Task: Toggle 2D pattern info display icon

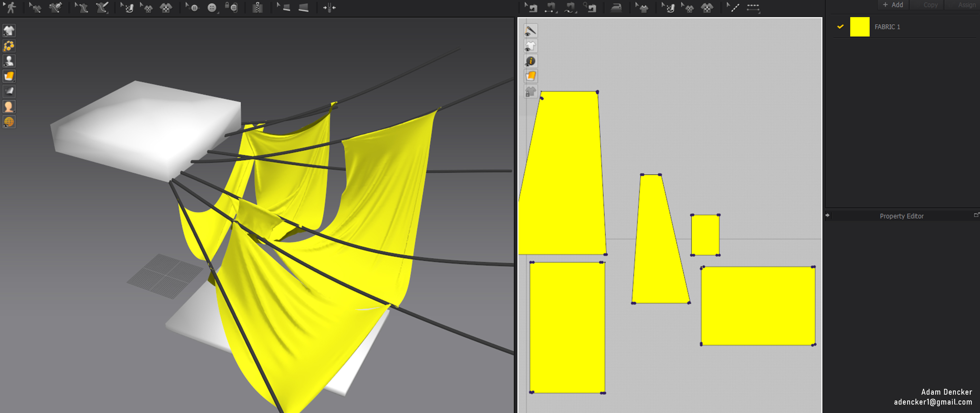Action: click(530, 61)
